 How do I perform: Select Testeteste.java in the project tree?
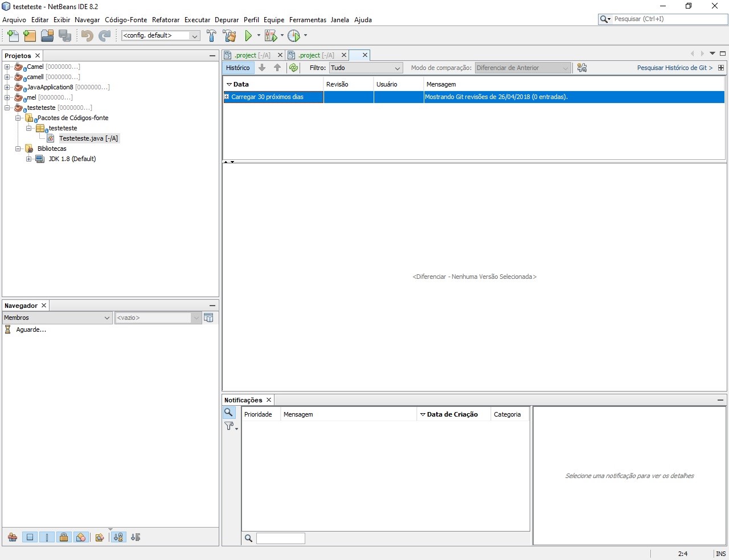pos(89,138)
